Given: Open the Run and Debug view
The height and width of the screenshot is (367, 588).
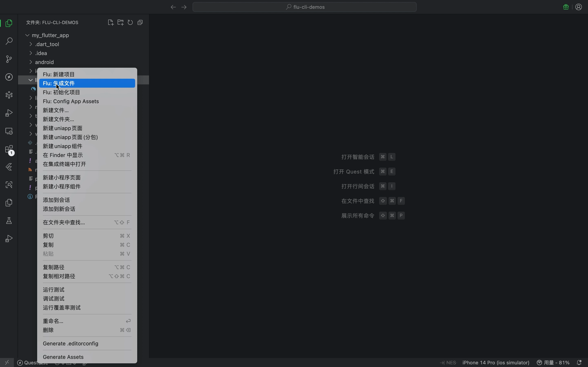Looking at the screenshot, I should tap(9, 113).
